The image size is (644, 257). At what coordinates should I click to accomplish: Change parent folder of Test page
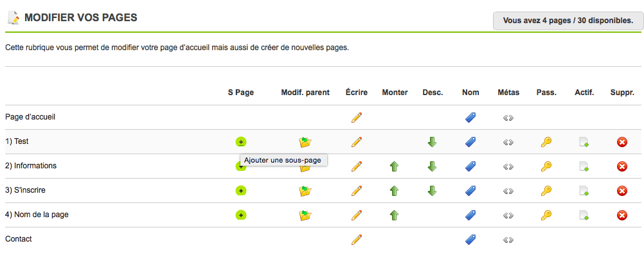click(x=305, y=142)
